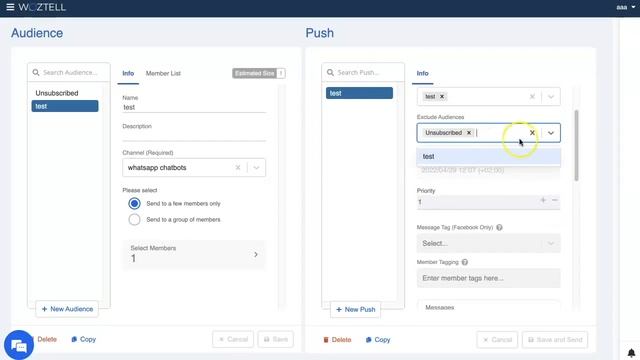Click the info icon beside Estimated Size
This screenshot has height=360, width=640.
click(x=281, y=73)
